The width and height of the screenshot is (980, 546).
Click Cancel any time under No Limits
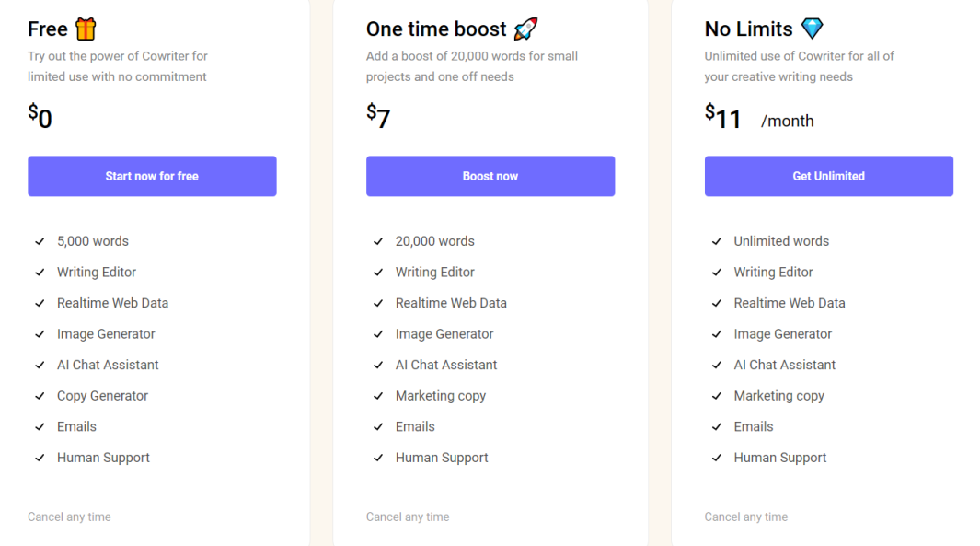click(x=745, y=517)
